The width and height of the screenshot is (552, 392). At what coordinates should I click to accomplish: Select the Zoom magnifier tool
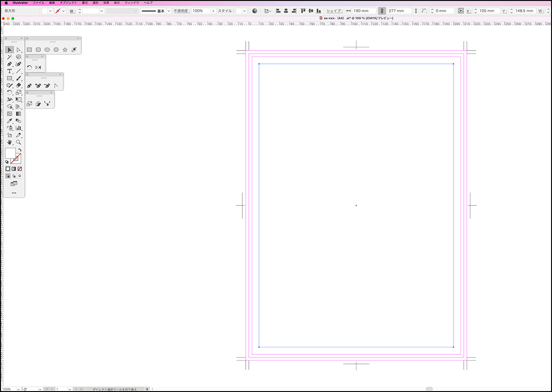(x=18, y=142)
